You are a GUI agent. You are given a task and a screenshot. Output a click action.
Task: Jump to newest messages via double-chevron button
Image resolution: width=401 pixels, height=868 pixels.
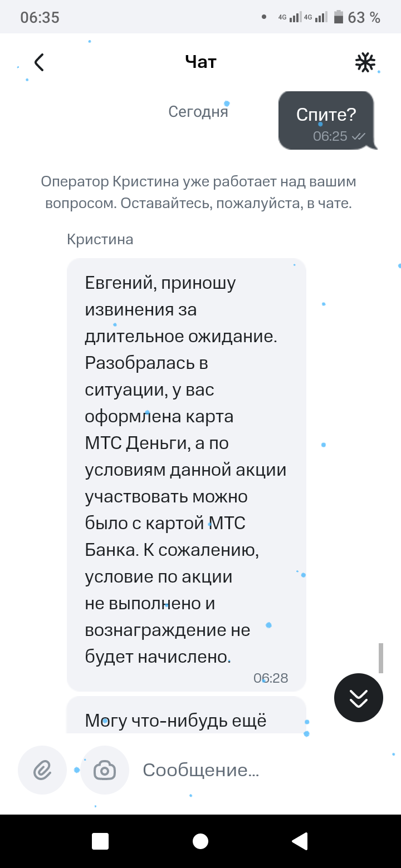pyautogui.click(x=358, y=697)
